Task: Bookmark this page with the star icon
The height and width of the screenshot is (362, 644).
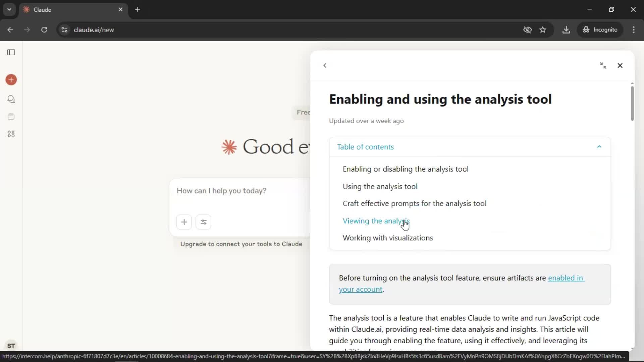Action: coord(543,29)
